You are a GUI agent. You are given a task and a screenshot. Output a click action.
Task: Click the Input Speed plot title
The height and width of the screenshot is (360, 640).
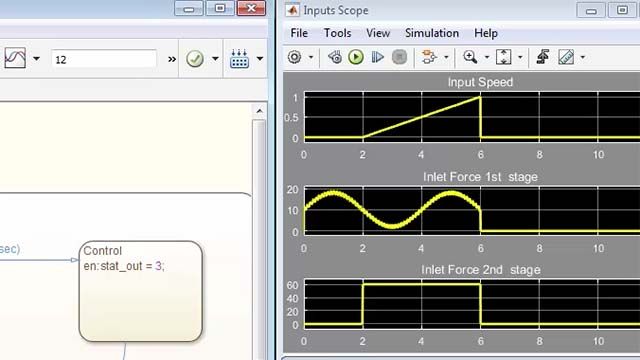(480, 82)
